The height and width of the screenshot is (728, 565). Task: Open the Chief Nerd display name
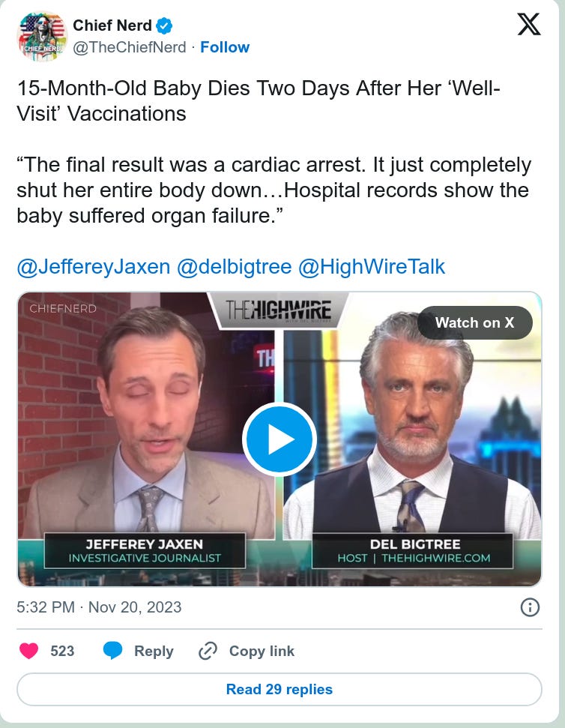click(112, 25)
